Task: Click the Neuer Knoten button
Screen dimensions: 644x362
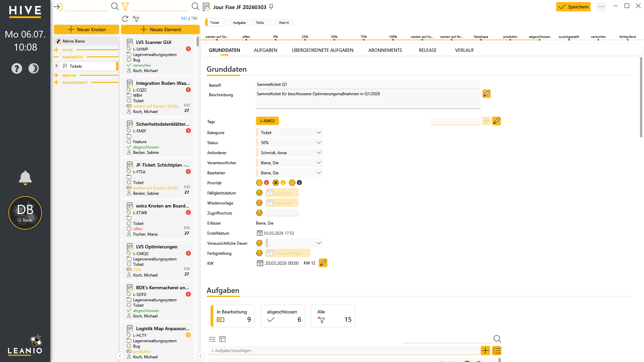Action: coord(87,29)
